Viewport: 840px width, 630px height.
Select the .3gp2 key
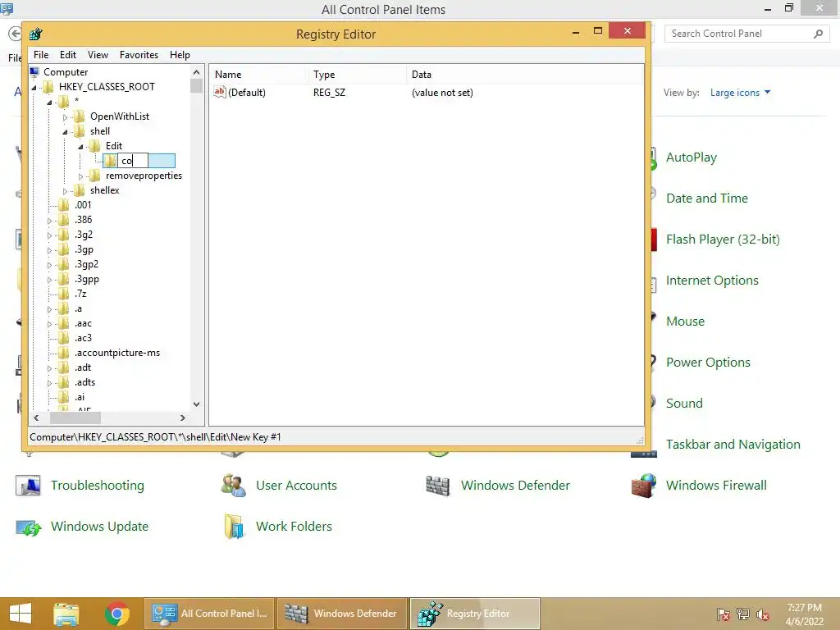(x=86, y=264)
